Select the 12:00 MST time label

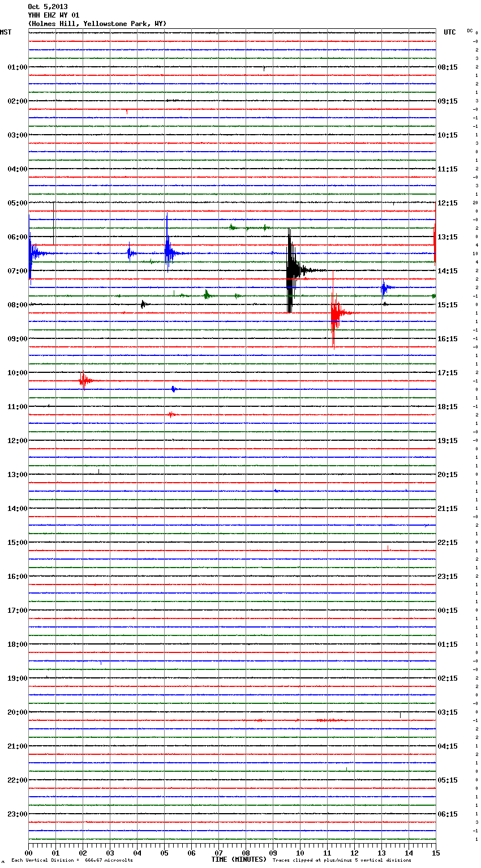[18, 441]
